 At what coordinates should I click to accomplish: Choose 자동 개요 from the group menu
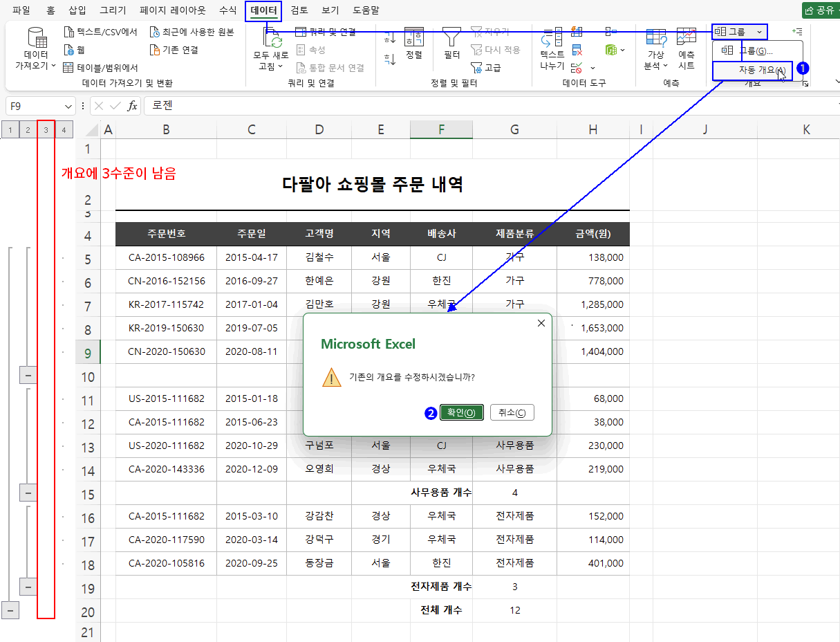[752, 71]
